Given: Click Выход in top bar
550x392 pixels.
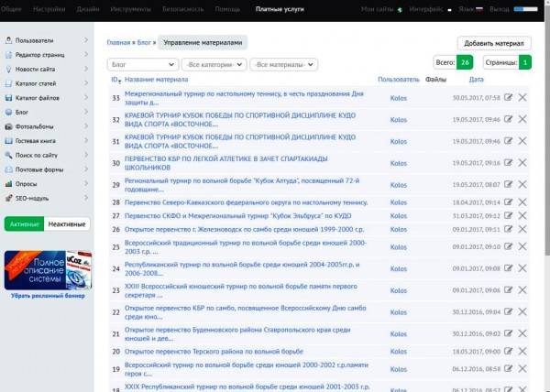Looking at the screenshot, I should 500,9.
